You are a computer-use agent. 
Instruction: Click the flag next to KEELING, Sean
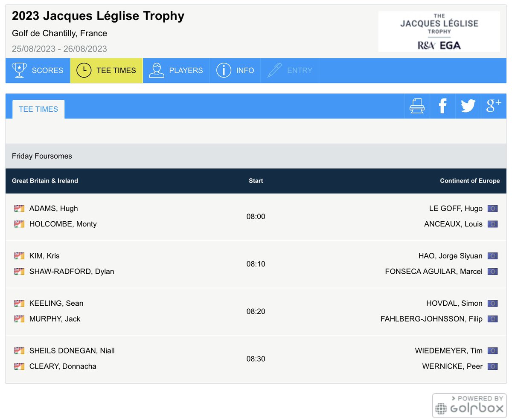(19, 303)
